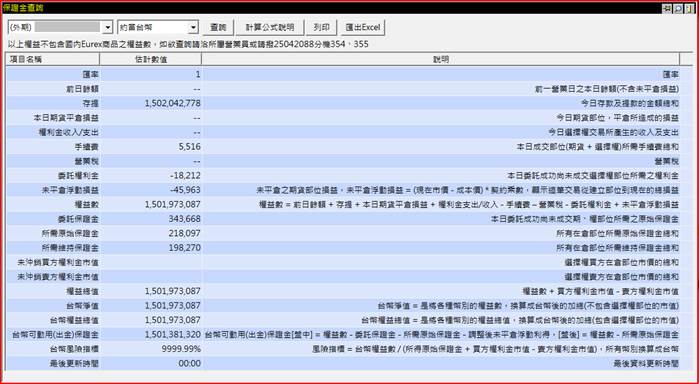Click the 說明 column header
Image resolution: width=699 pixels, height=384 pixels.
coord(441,59)
